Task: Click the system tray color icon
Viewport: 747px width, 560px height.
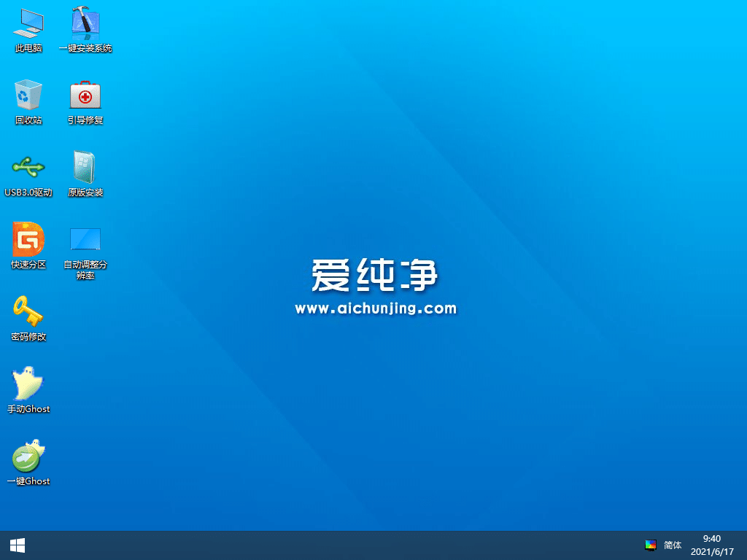Action: (651, 545)
